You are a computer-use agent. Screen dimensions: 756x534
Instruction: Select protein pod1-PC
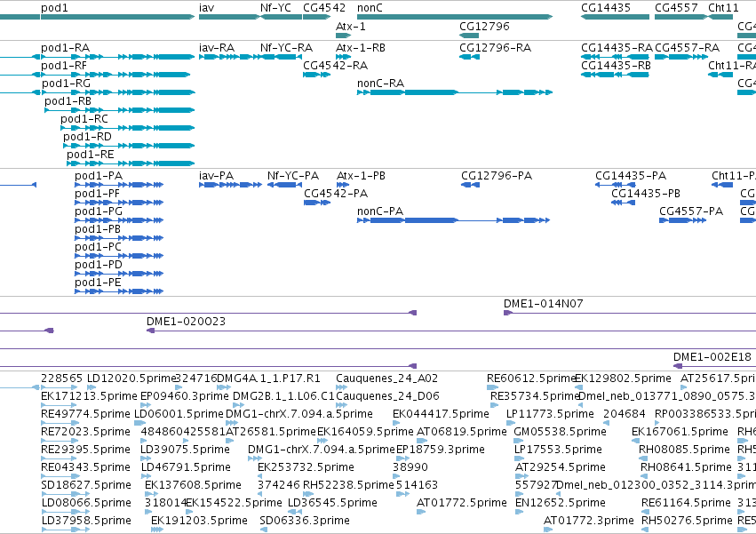(119, 256)
